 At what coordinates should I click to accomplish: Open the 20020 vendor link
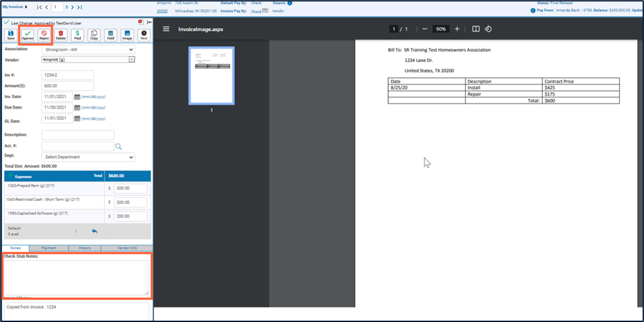tap(162, 11)
